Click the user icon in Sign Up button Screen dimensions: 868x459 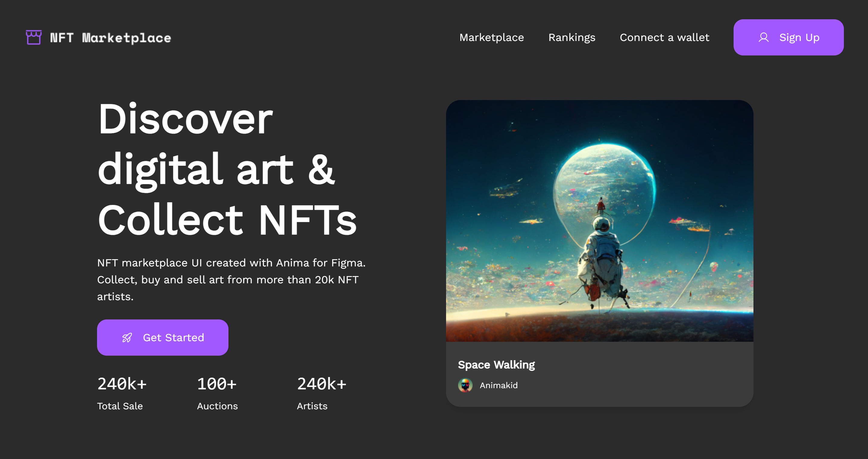point(763,37)
